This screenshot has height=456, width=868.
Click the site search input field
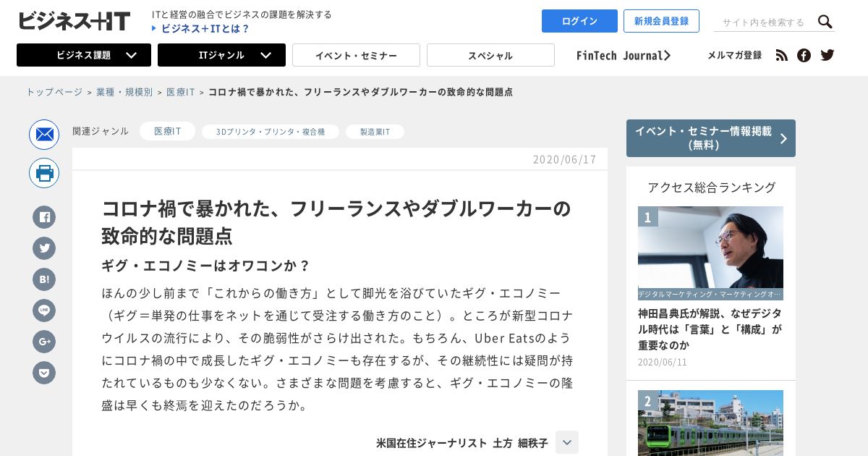[x=764, y=22]
